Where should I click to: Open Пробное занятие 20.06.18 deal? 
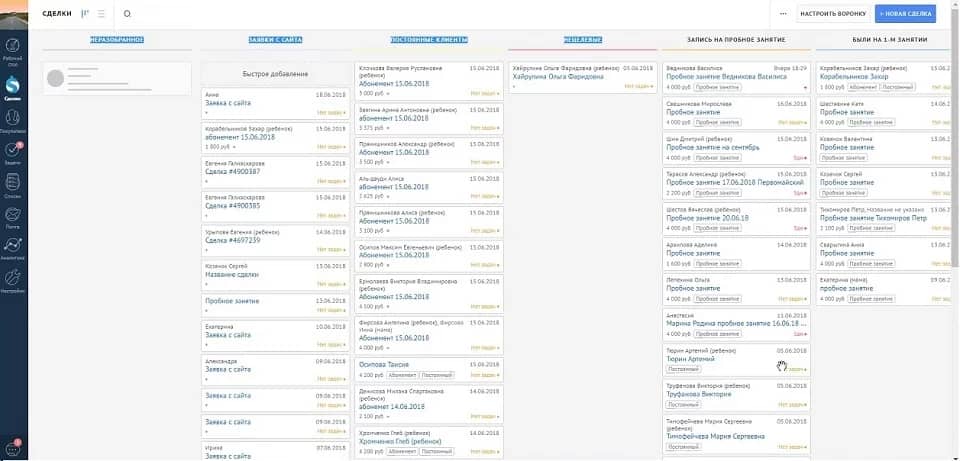click(x=707, y=218)
